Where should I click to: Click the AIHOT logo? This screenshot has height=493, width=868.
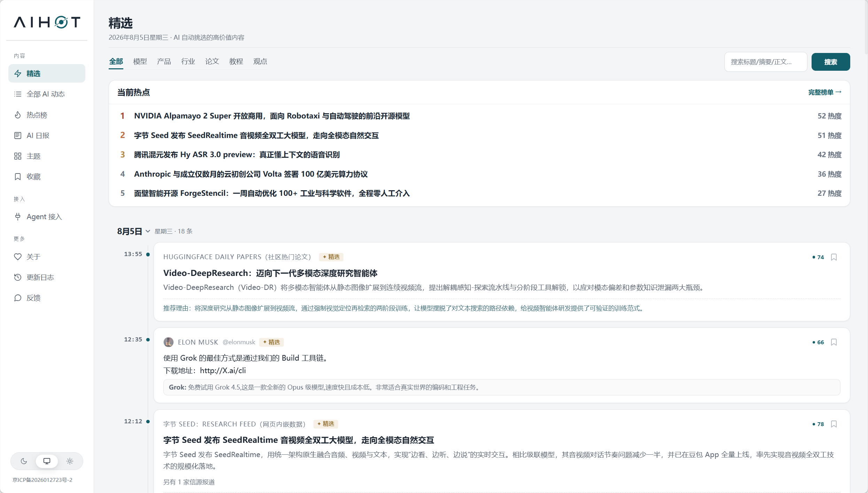(x=47, y=22)
